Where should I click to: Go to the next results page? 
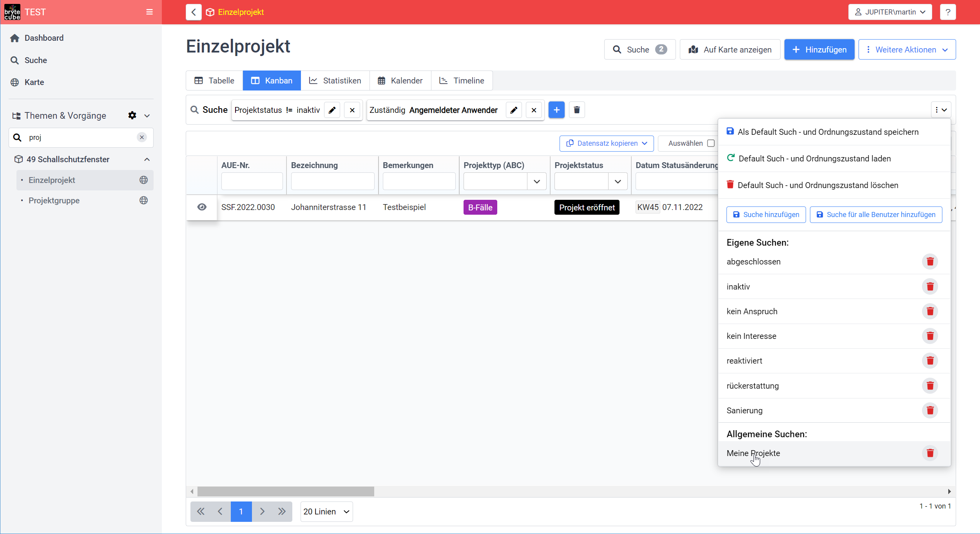click(x=262, y=511)
